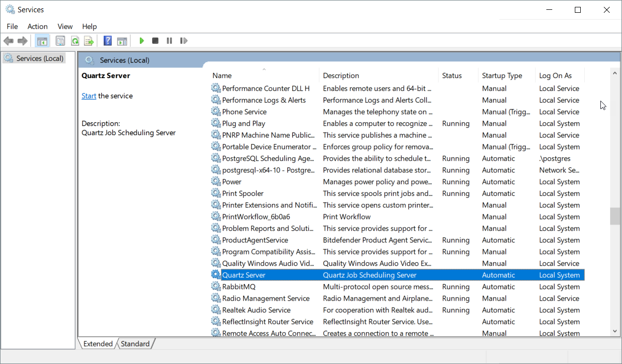Click the Pause Service toolbar icon
The image size is (622, 364).
coord(170,41)
